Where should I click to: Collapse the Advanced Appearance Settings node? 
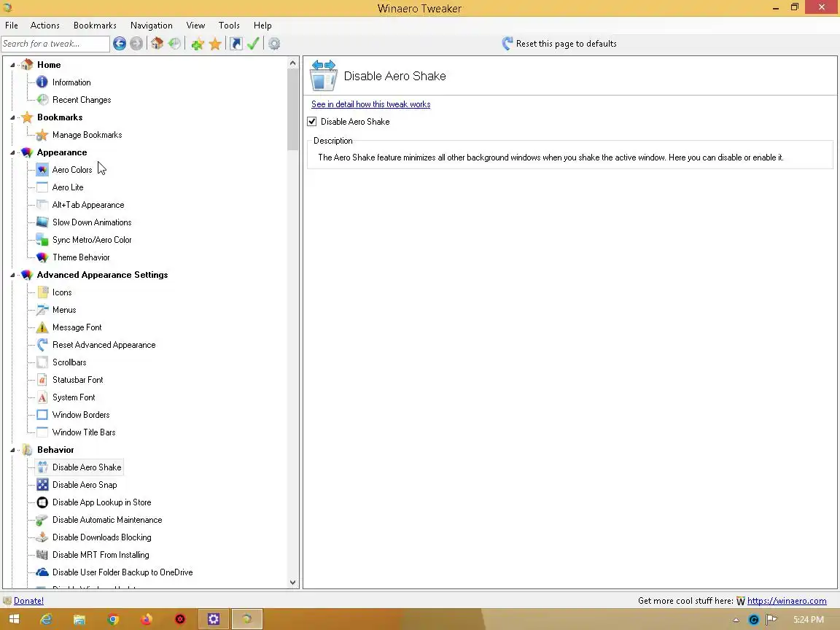pyautogui.click(x=12, y=275)
